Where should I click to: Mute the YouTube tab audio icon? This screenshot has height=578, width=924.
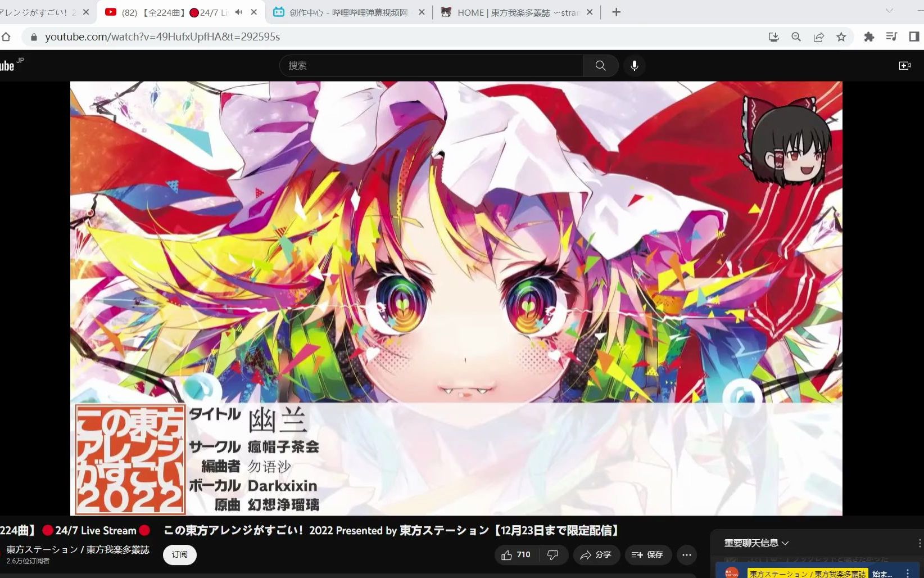pos(238,12)
